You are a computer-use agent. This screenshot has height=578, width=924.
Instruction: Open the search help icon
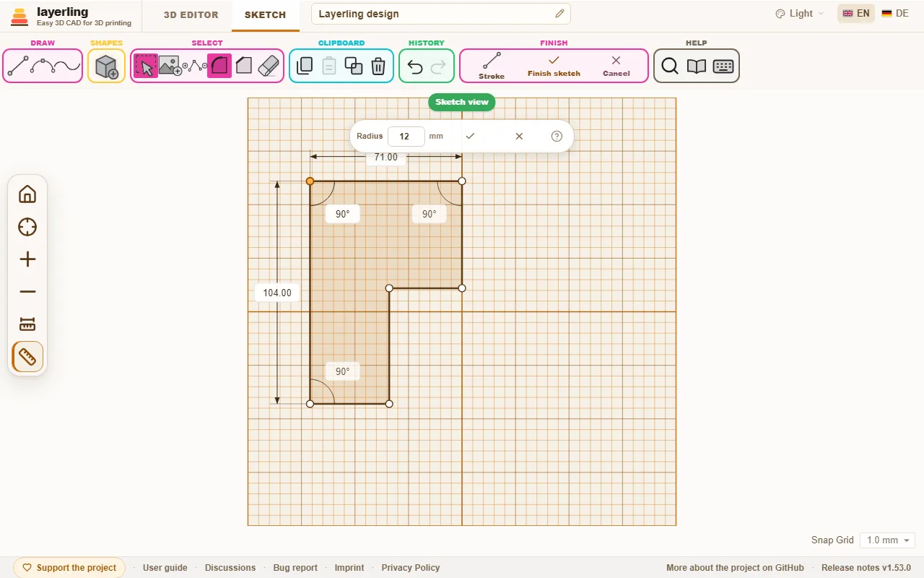pos(670,66)
